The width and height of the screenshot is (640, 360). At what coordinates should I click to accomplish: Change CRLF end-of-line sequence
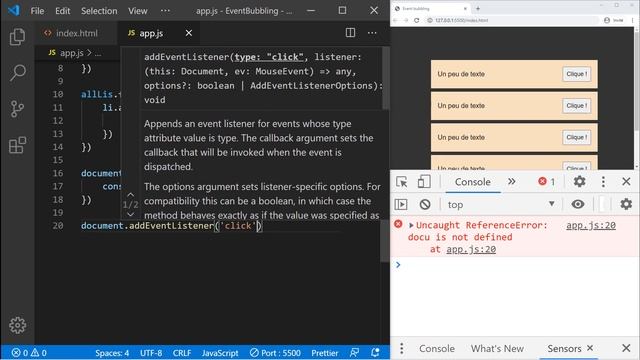point(182,353)
